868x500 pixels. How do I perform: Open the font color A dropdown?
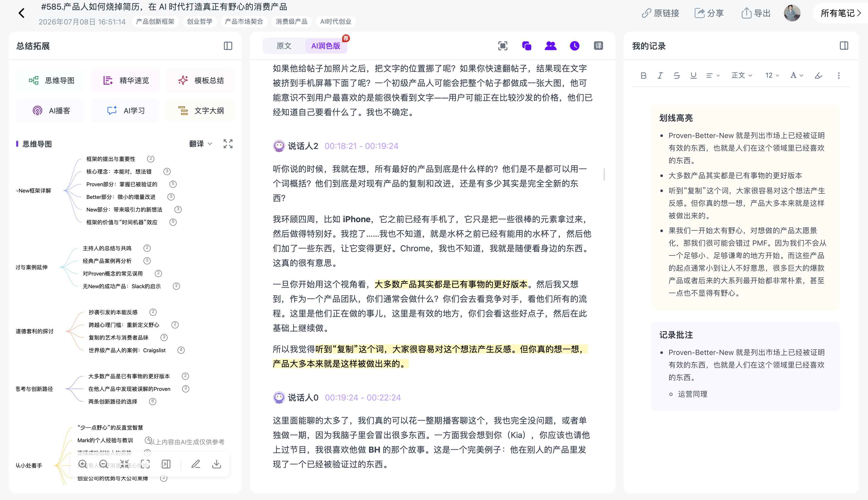click(x=797, y=76)
